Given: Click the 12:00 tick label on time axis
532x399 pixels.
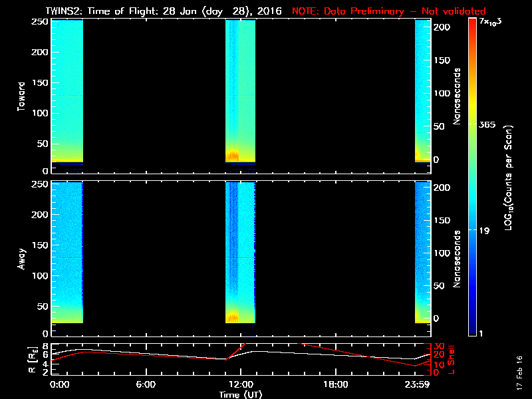Looking at the screenshot, I should click(241, 384).
